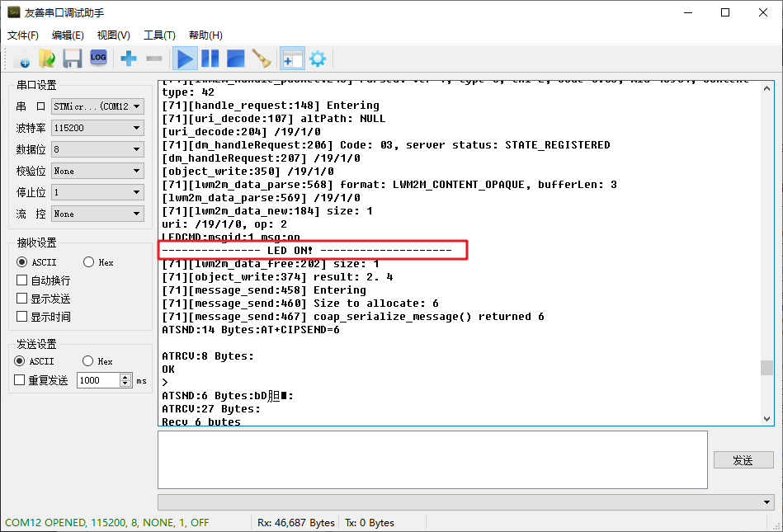Click the ATSND:14 Bytes:AT+CIPSEND=6 line
The image size is (783, 532).
251,329
